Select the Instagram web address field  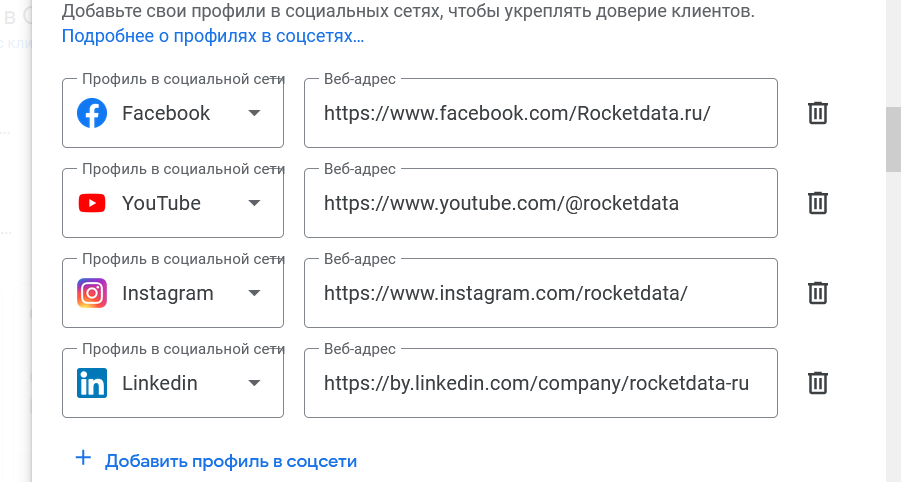click(x=540, y=293)
